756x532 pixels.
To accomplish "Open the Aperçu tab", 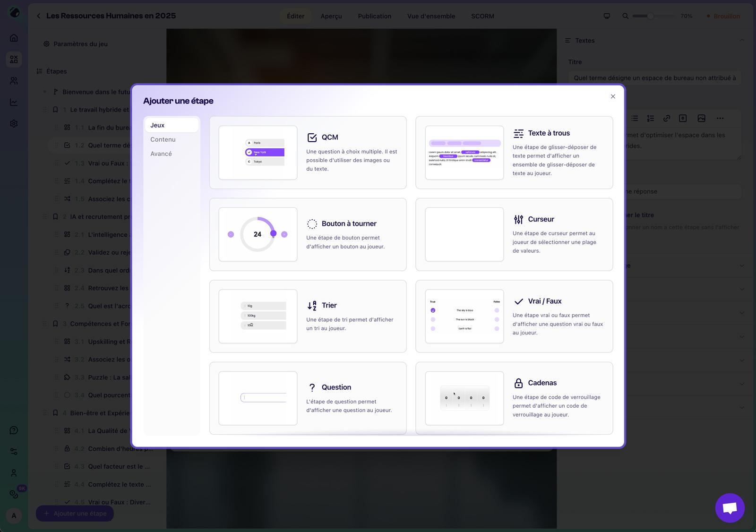I will coord(331,16).
